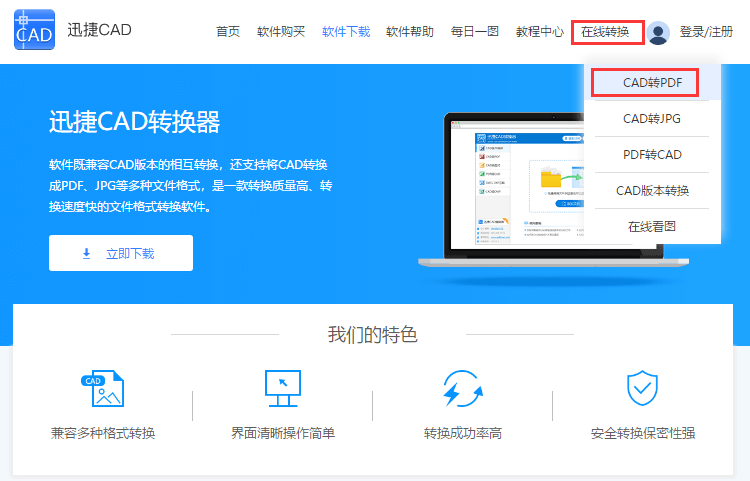
Task: Open 教程中心 in the navigation bar
Action: tap(540, 32)
